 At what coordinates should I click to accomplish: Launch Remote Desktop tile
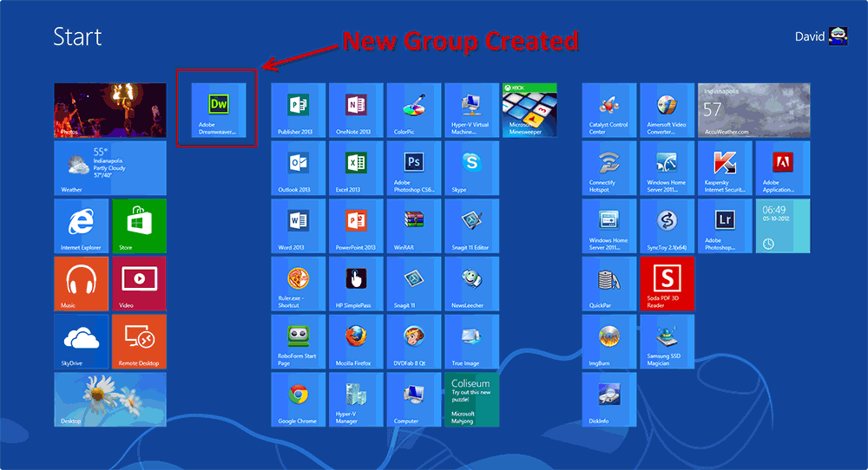point(139,342)
